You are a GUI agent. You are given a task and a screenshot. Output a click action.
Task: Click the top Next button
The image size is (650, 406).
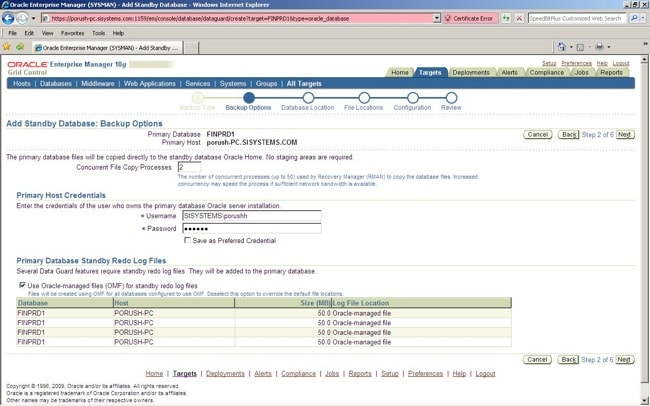pos(624,134)
